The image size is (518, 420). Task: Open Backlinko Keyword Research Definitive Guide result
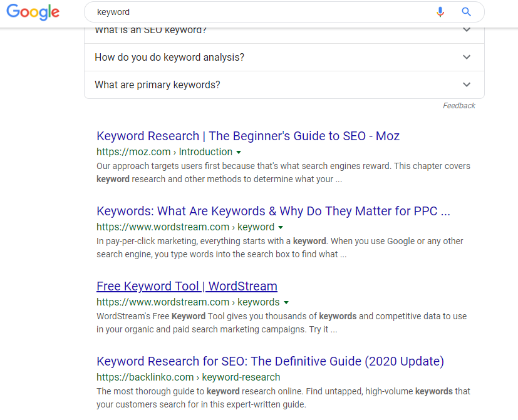click(270, 361)
